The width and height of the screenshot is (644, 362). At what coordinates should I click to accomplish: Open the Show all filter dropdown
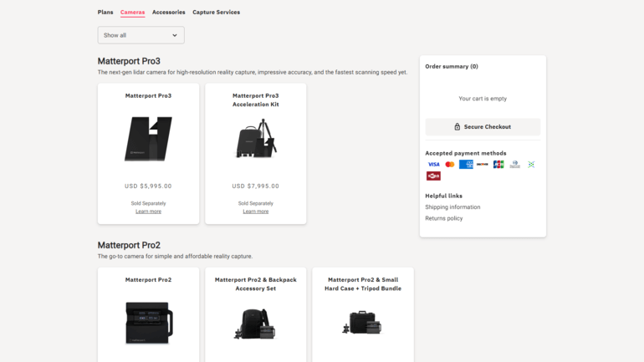tap(141, 35)
